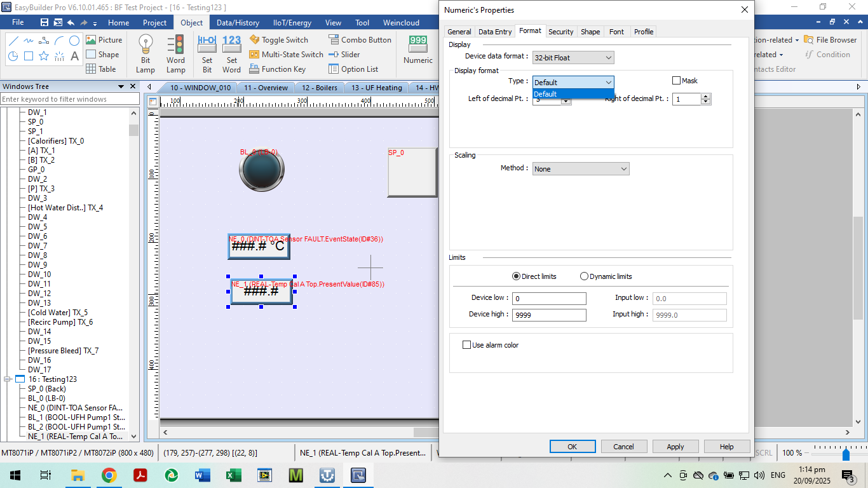Click the Set Bit button icon

(x=207, y=53)
